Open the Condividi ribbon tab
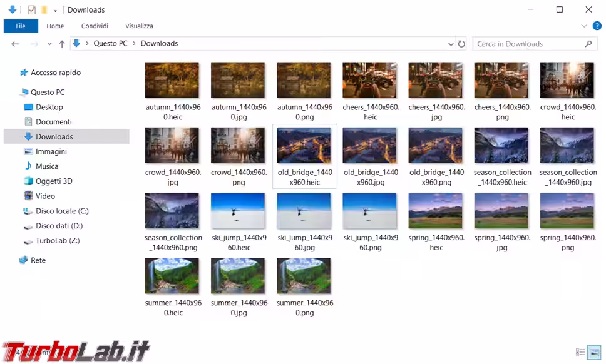Screen dimensions: 606x364 95,26
